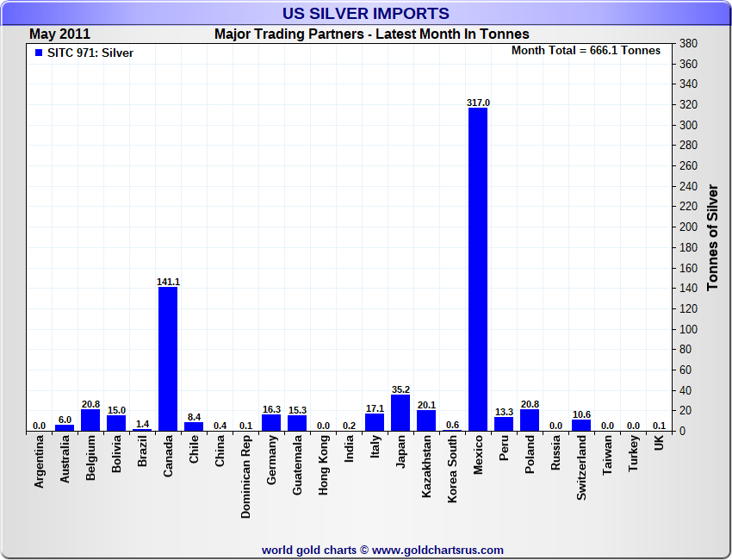Image resolution: width=732 pixels, height=560 pixels.
Task: Click the China axis label
Action: click(x=220, y=451)
